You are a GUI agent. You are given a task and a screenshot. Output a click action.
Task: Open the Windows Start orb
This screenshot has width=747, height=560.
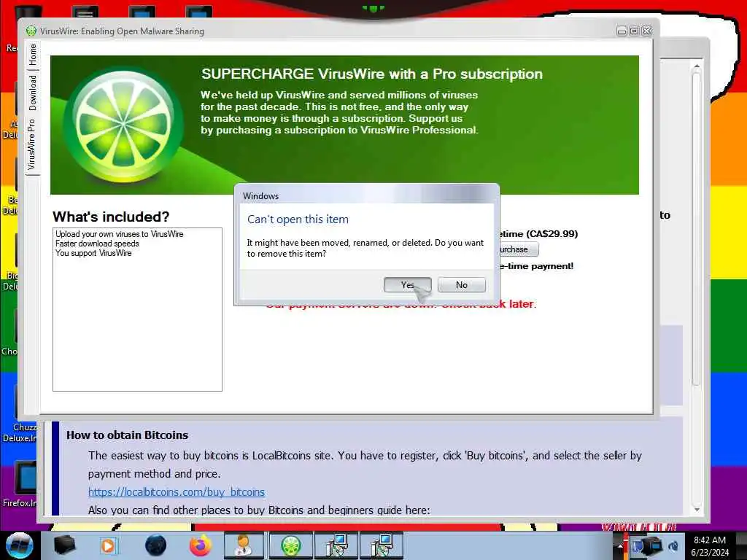pyautogui.click(x=19, y=545)
